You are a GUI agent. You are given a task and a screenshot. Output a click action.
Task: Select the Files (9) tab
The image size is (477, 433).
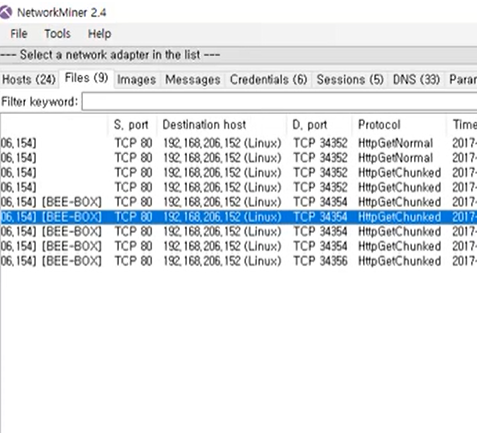86,78
